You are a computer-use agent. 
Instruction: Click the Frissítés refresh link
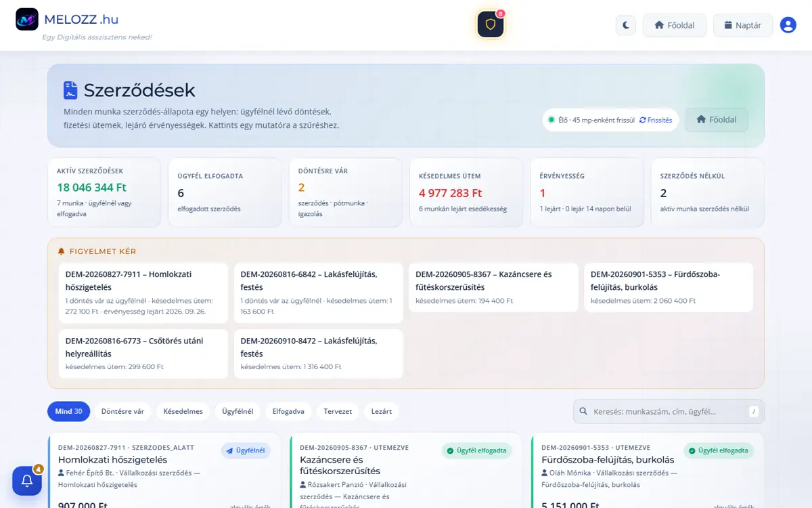(x=656, y=120)
